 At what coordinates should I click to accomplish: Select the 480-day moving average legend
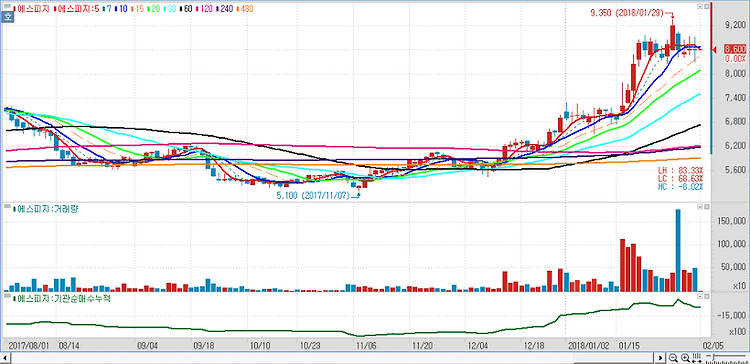tap(245, 9)
